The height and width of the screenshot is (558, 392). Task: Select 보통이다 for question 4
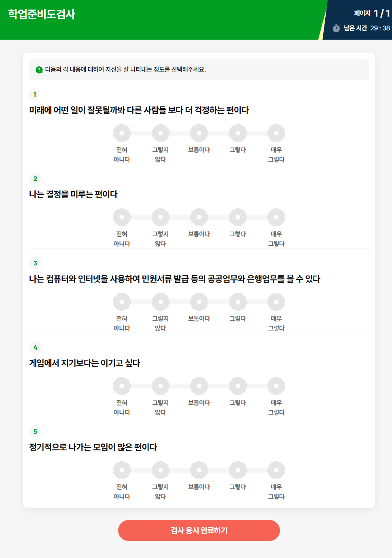(x=199, y=386)
